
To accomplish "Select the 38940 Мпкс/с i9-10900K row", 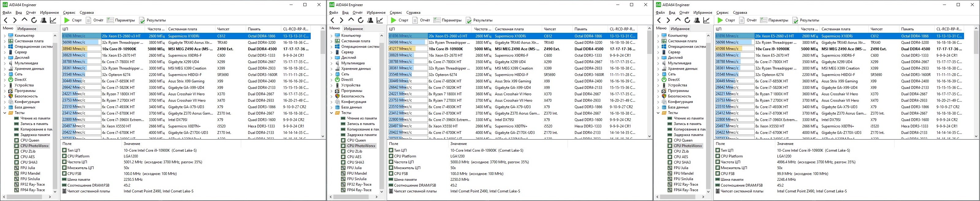I will (186, 49).
